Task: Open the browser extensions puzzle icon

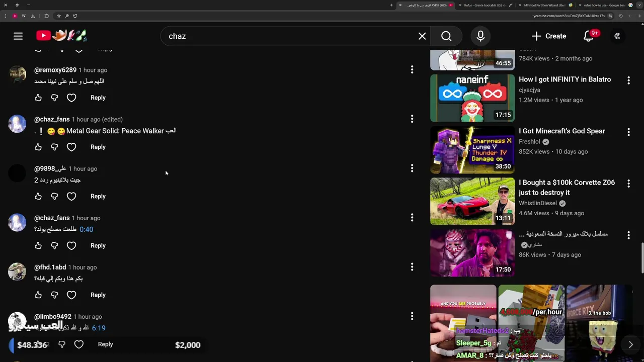Action: point(46,16)
